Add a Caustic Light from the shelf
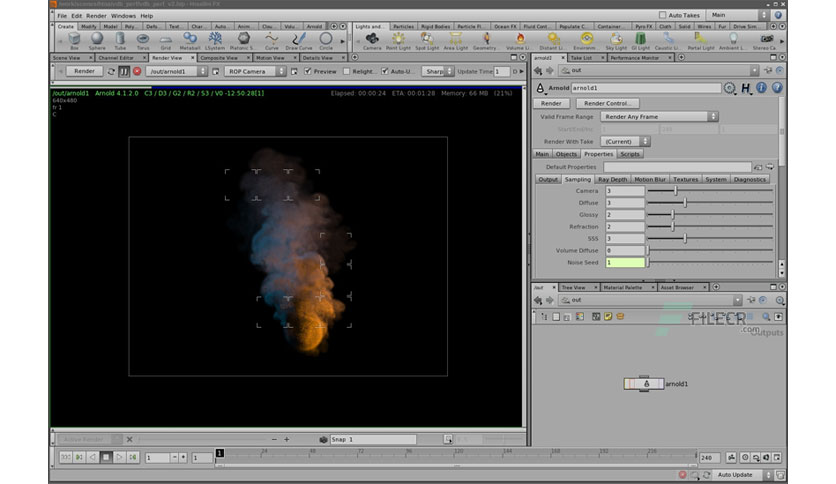836x484 pixels. [667, 41]
